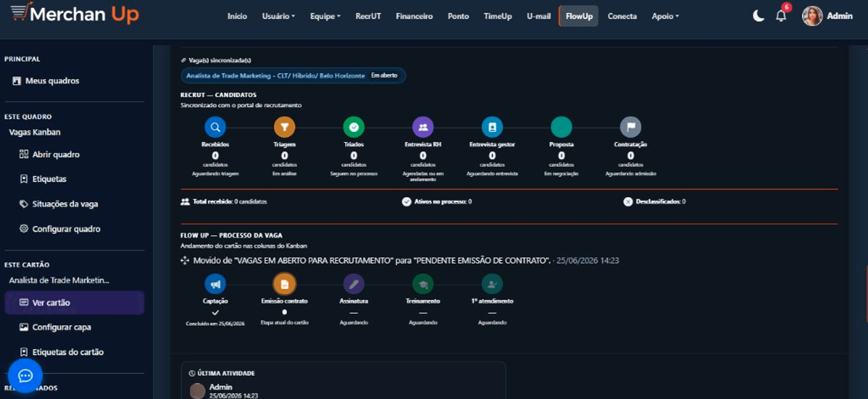Open U-mail from the navbar

coord(538,16)
